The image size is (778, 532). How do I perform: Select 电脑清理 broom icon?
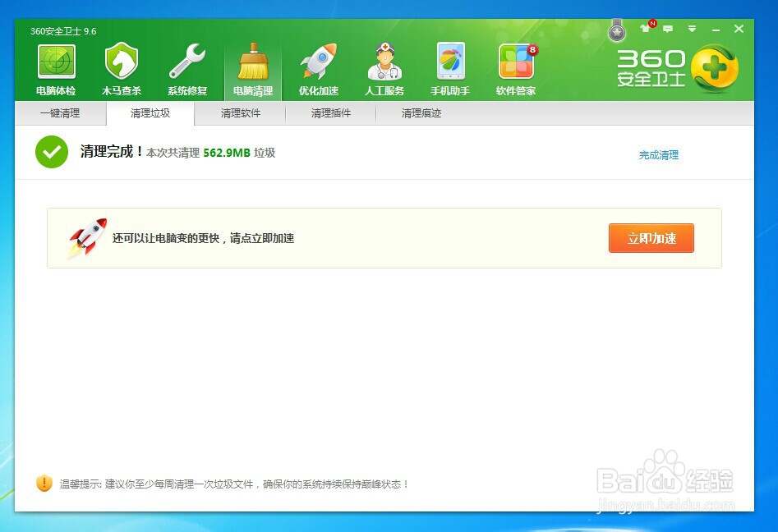point(253,62)
